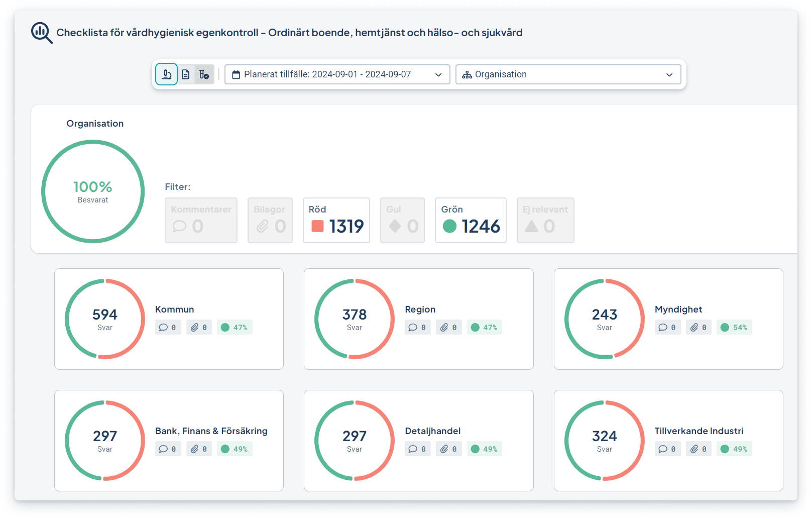The width and height of the screenshot is (812, 519).
Task: Click the Kommun 594 Svar donut chart
Action: [x=105, y=319]
